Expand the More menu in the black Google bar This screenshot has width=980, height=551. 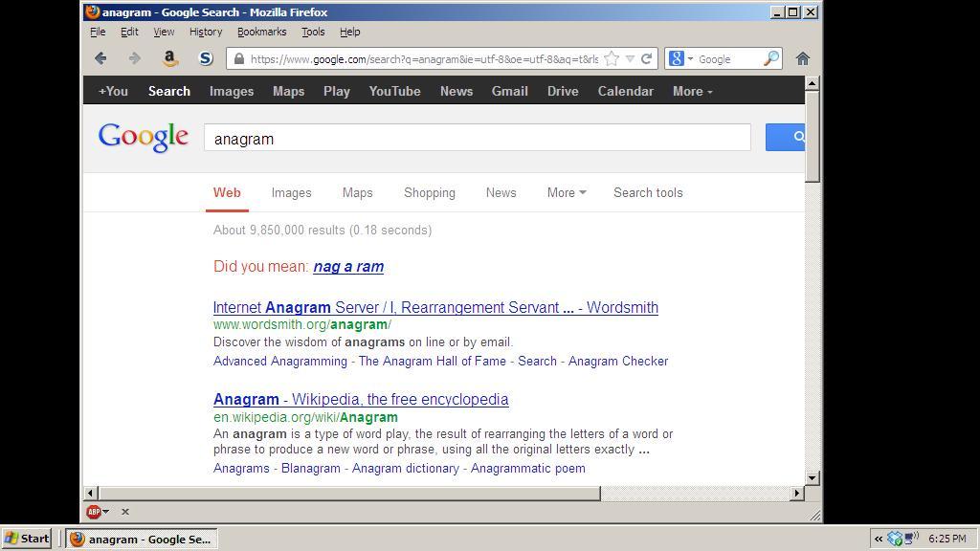tap(693, 91)
